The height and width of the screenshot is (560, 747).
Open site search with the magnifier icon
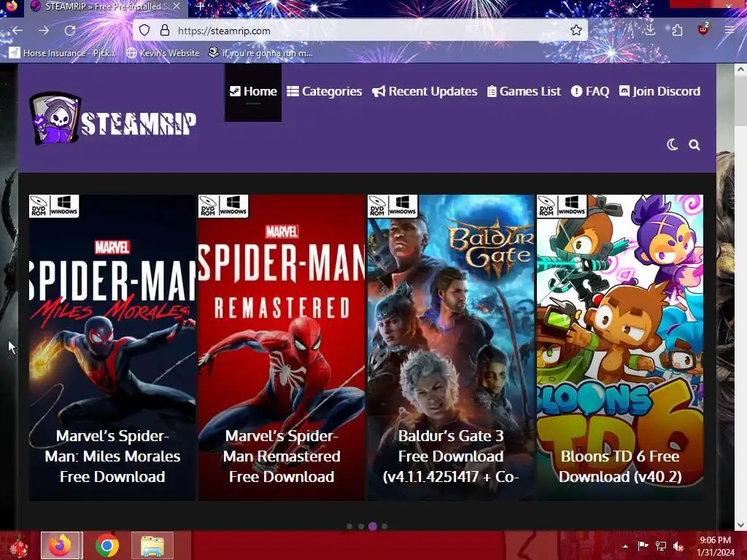(694, 145)
